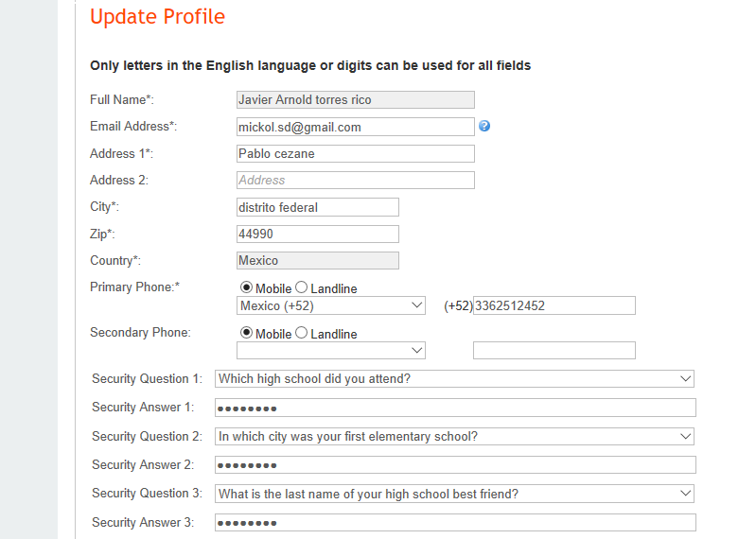
Task: Choose Landline for Secondary Phone
Action: [x=302, y=333]
